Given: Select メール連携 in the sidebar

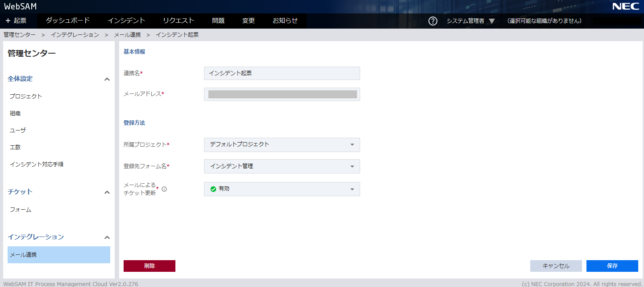Looking at the screenshot, I should click(x=58, y=255).
